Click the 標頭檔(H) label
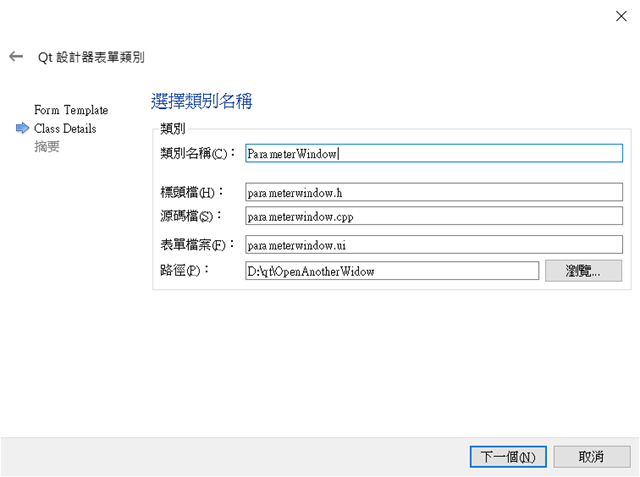 191,192
